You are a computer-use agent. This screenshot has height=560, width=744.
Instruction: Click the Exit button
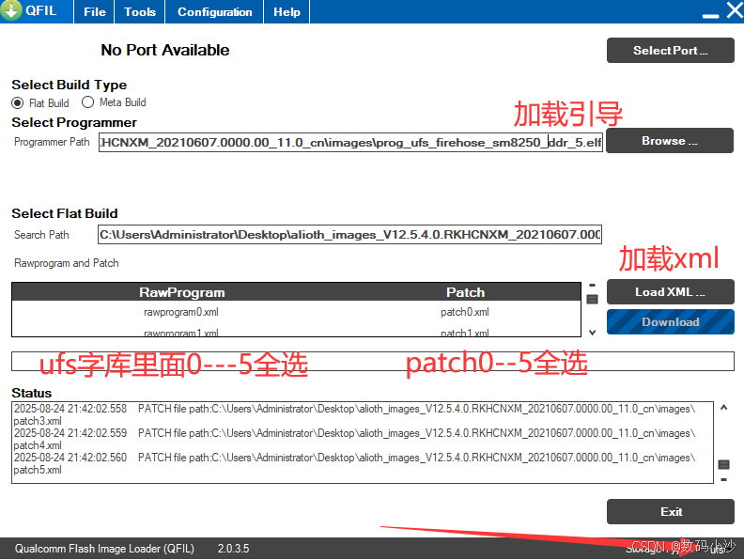pyautogui.click(x=670, y=511)
